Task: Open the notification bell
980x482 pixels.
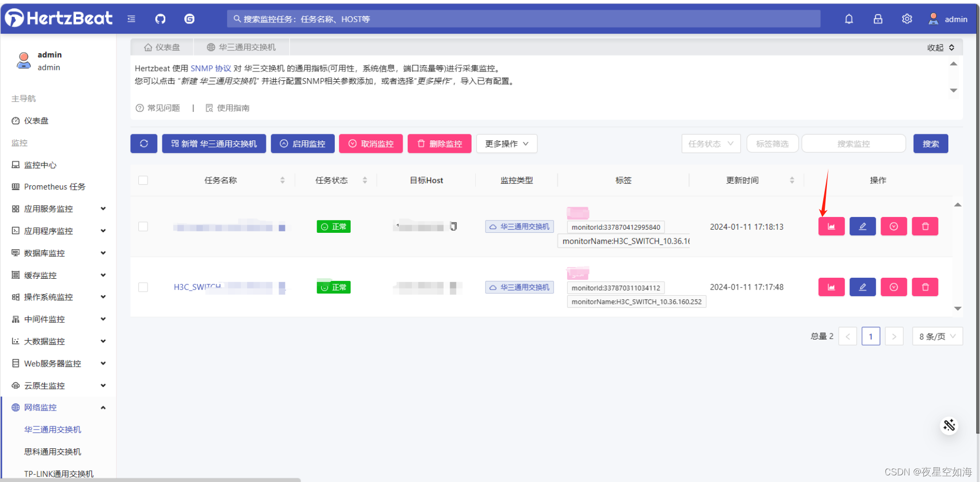Action: tap(849, 18)
